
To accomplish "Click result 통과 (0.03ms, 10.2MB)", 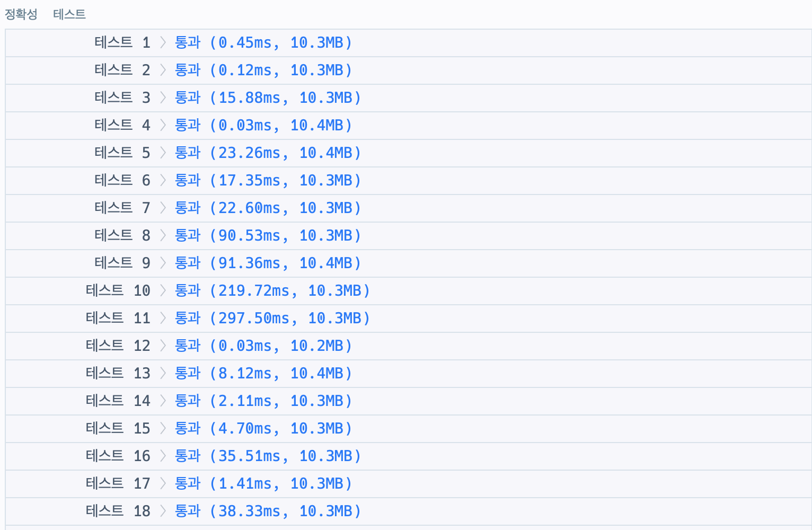I will (x=263, y=346).
